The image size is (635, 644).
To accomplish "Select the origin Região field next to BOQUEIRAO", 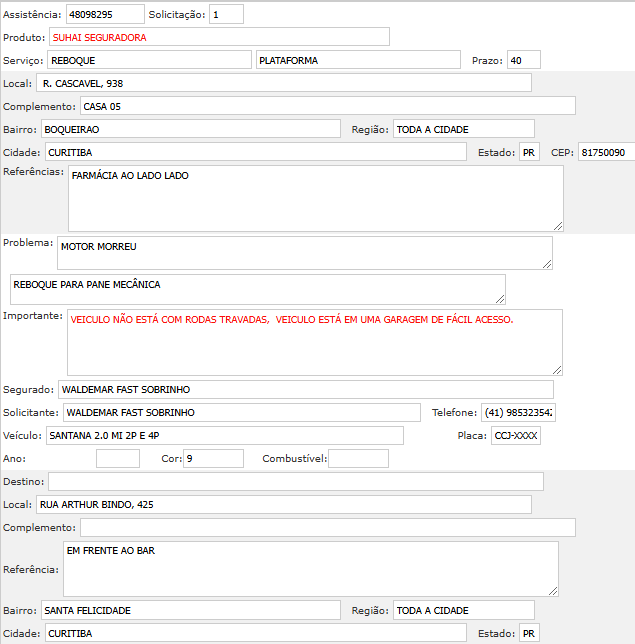I will coord(464,129).
